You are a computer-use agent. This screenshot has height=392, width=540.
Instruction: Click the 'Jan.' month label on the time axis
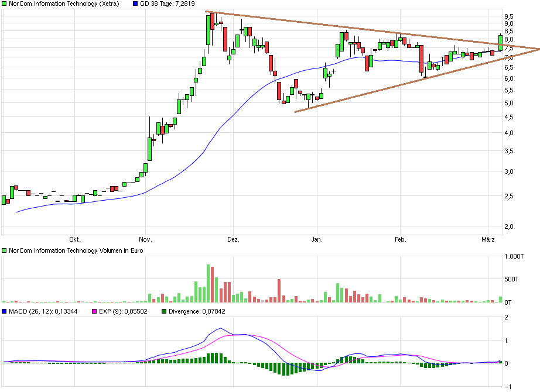coord(317,239)
